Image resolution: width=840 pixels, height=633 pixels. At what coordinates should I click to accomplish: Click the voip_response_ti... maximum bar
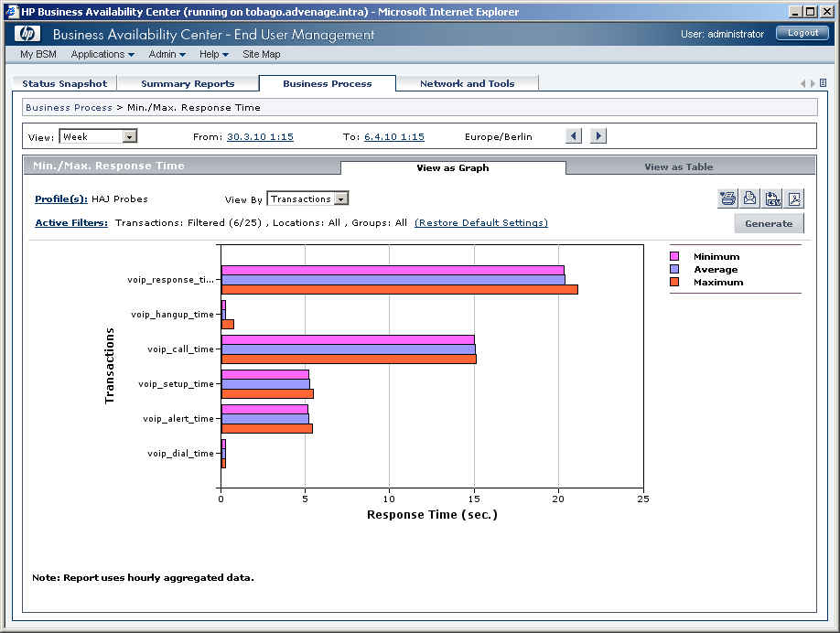pyautogui.click(x=400, y=290)
